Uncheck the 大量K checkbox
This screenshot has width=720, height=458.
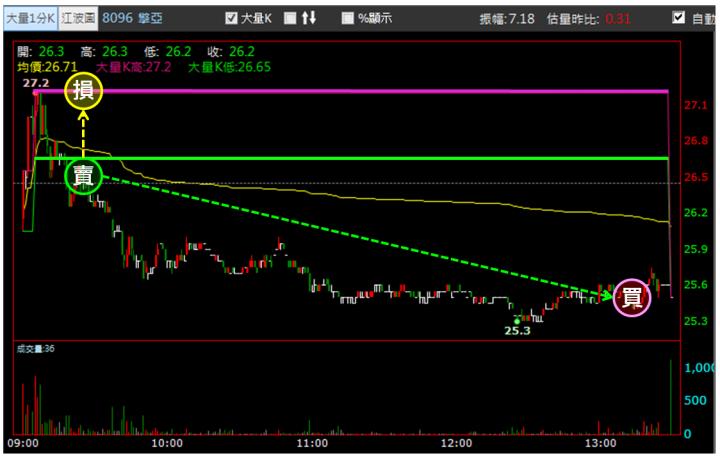(231, 18)
